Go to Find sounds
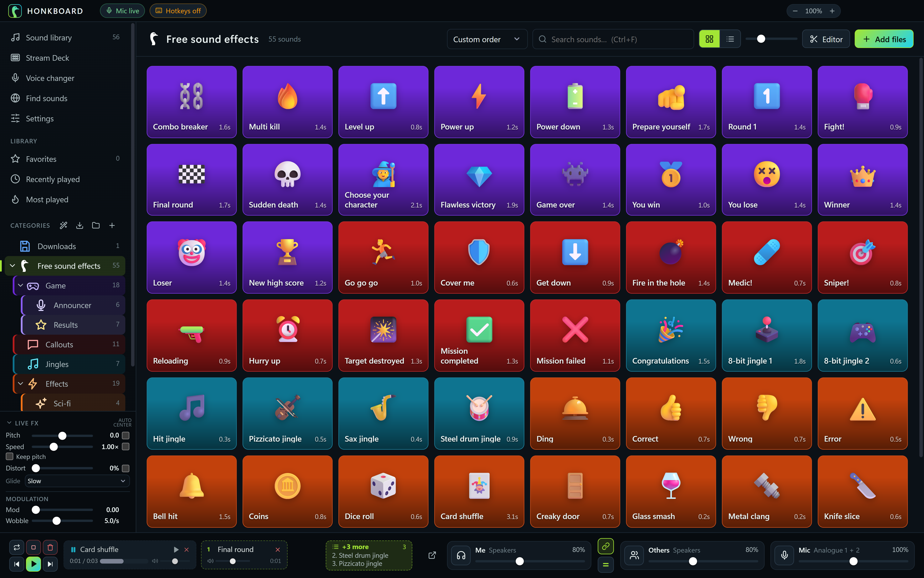Screen dimensions: 924x578 pyautogui.click(x=65, y=98)
